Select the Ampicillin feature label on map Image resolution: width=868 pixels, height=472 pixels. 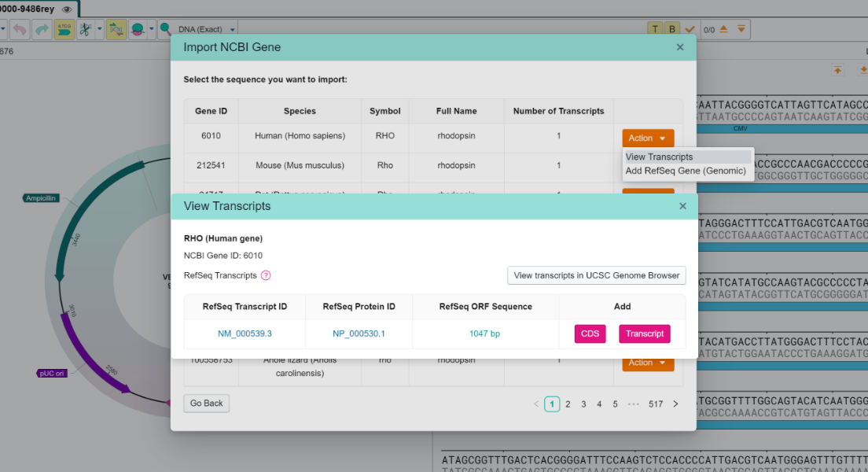(40, 198)
